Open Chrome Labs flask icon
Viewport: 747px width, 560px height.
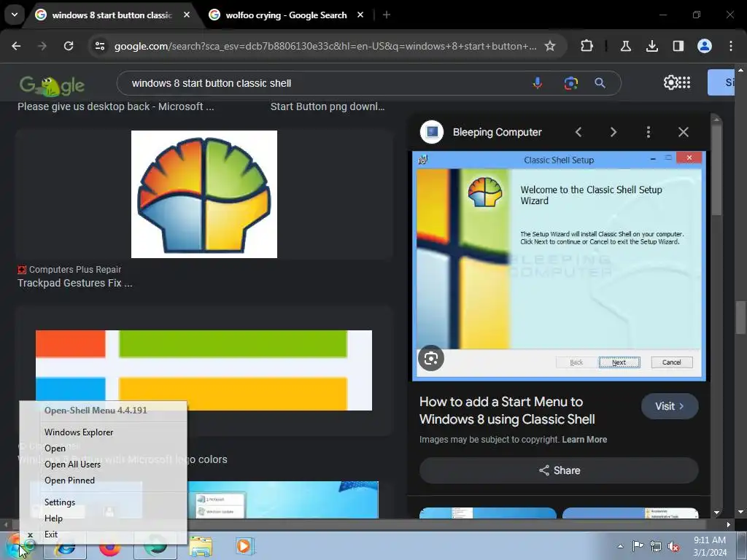(625, 46)
